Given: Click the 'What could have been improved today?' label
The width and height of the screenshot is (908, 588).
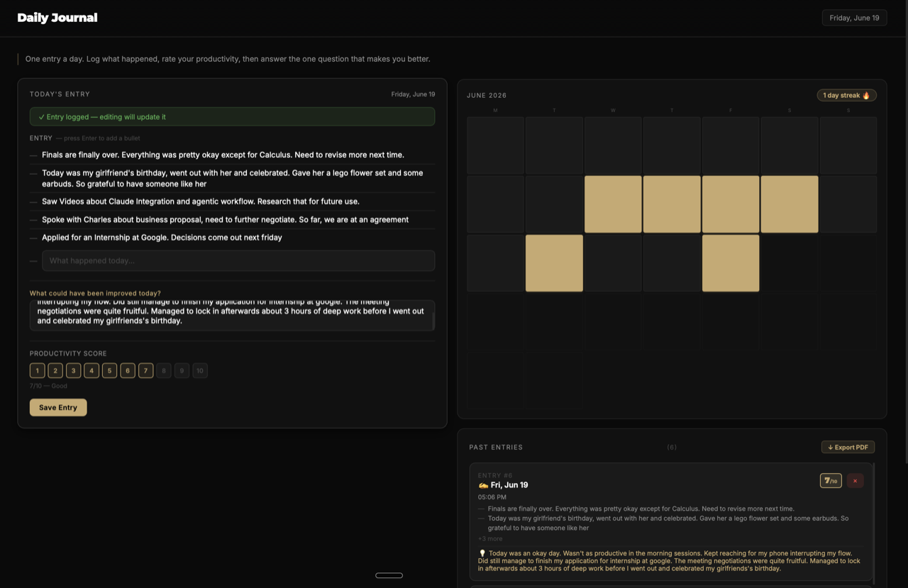Looking at the screenshot, I should pyautogui.click(x=95, y=293).
